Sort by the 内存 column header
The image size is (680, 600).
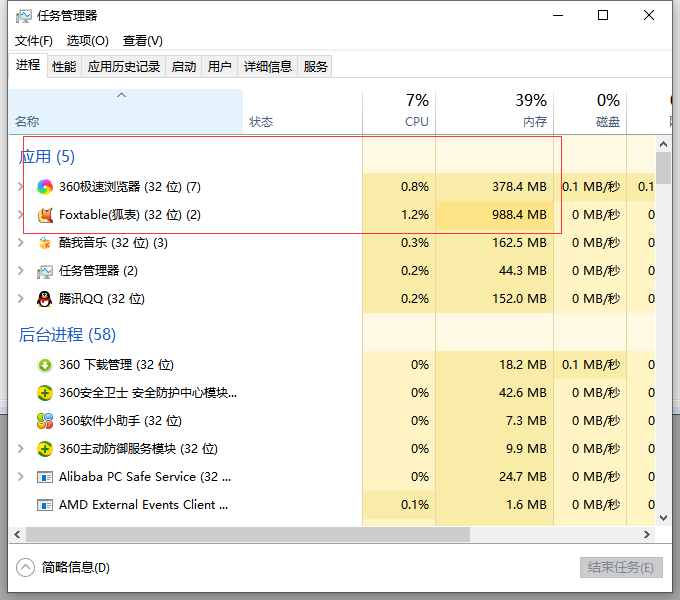click(494, 111)
